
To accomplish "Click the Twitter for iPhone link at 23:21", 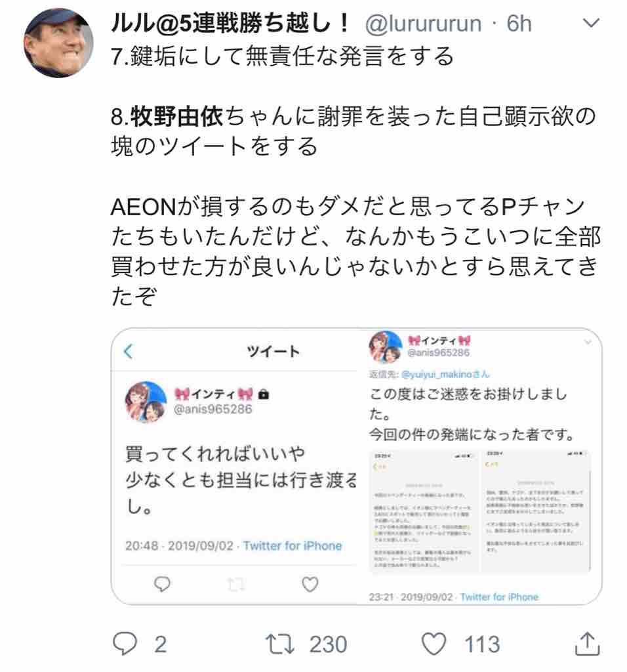I will (x=499, y=597).
